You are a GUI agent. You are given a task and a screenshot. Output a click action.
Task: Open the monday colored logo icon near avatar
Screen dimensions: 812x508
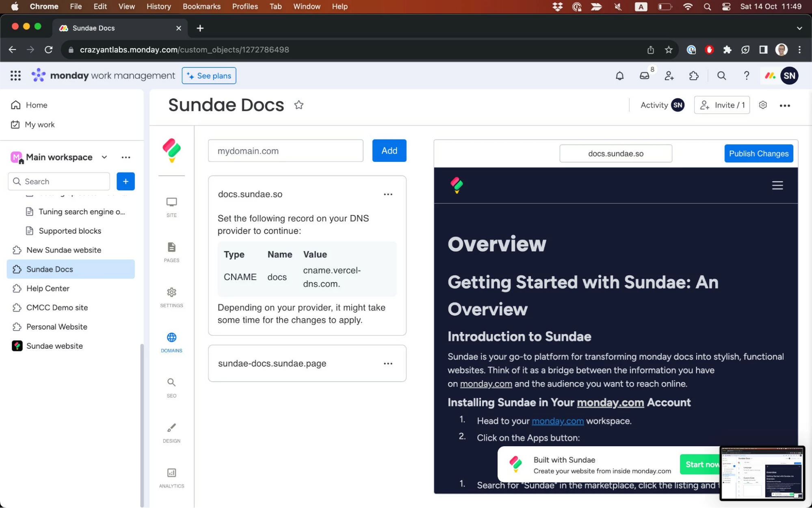point(770,76)
